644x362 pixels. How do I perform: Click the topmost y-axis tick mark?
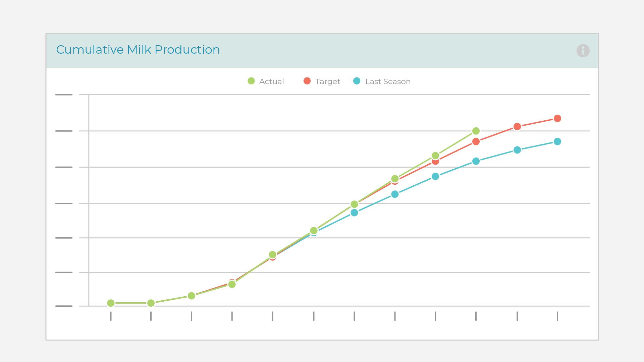[x=64, y=95]
